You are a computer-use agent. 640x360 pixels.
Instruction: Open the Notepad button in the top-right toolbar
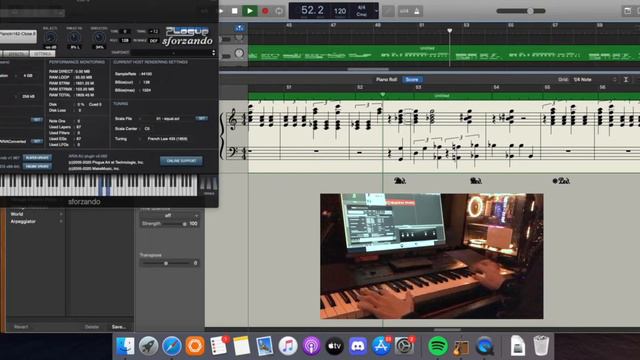(628, 11)
